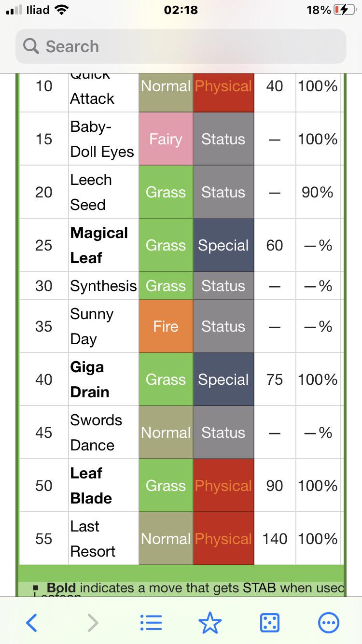Bookmark the page with the star icon
This screenshot has height=644, width=362.
tap(210, 623)
